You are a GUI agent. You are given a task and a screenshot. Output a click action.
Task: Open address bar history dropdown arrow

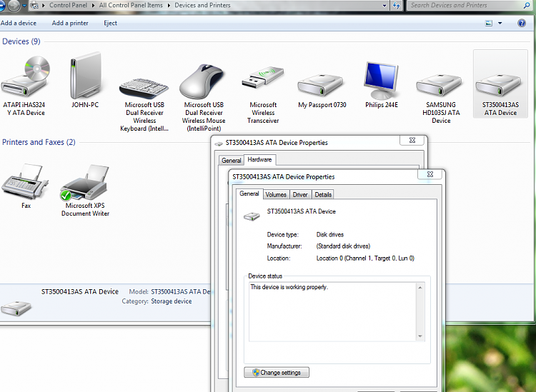tap(384, 6)
